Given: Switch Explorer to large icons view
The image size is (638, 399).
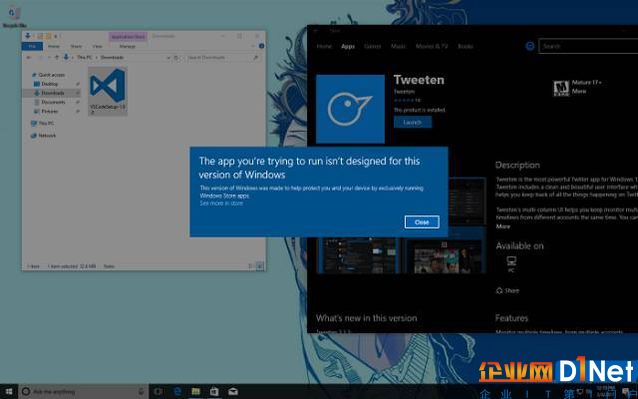Looking at the screenshot, I should click(x=260, y=266).
